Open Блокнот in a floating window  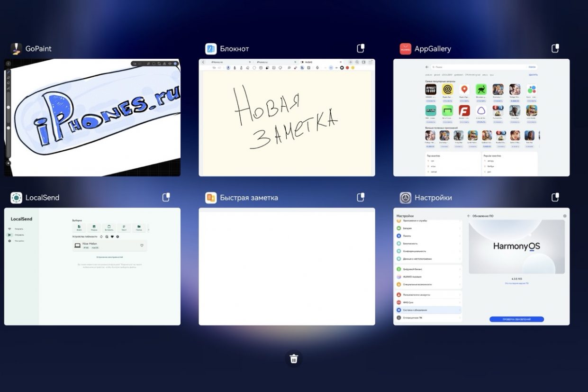pyautogui.click(x=361, y=48)
